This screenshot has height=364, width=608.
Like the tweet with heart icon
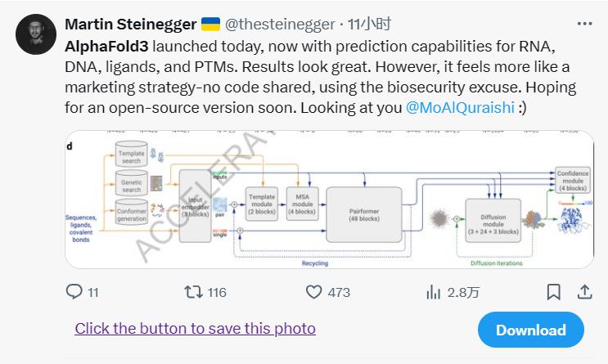coord(313,292)
